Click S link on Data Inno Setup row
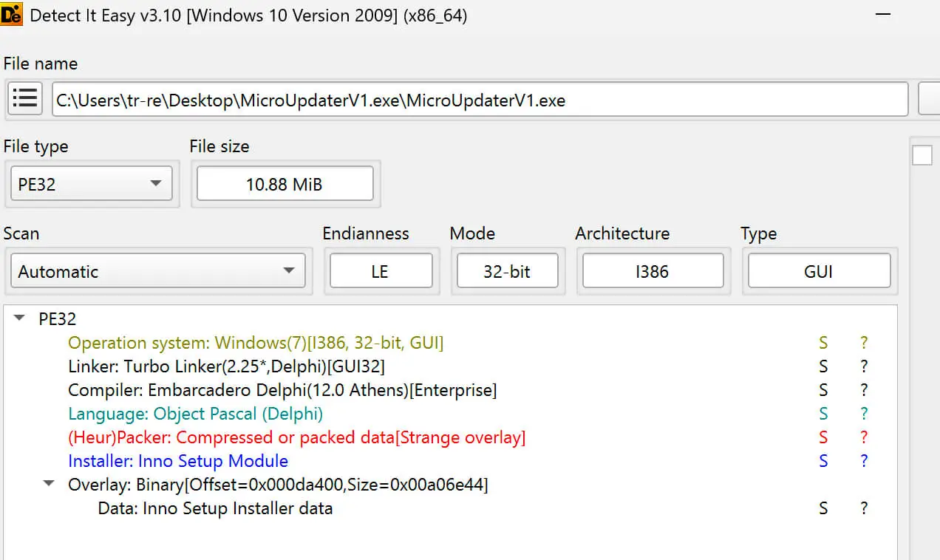940x560 pixels. [x=823, y=508]
